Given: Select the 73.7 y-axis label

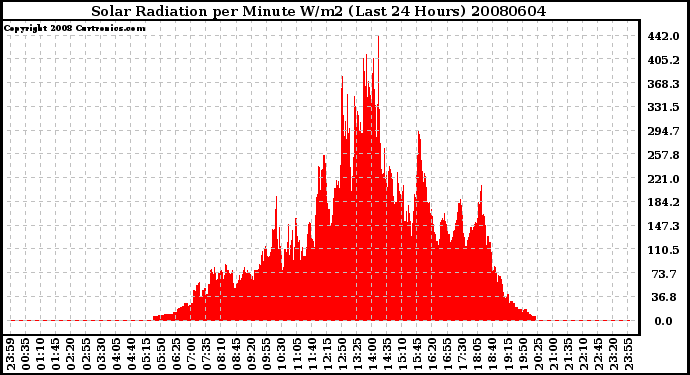Looking at the screenshot, I should coord(664,274).
